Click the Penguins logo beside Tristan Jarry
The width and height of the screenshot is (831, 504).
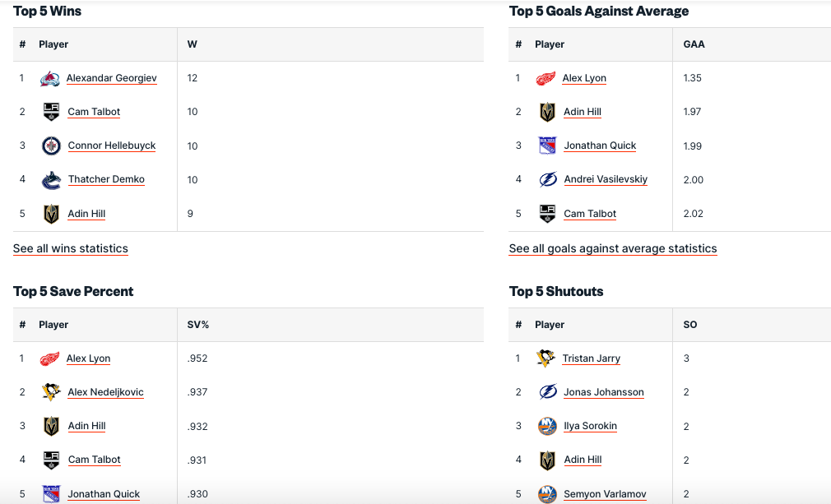[545, 358]
